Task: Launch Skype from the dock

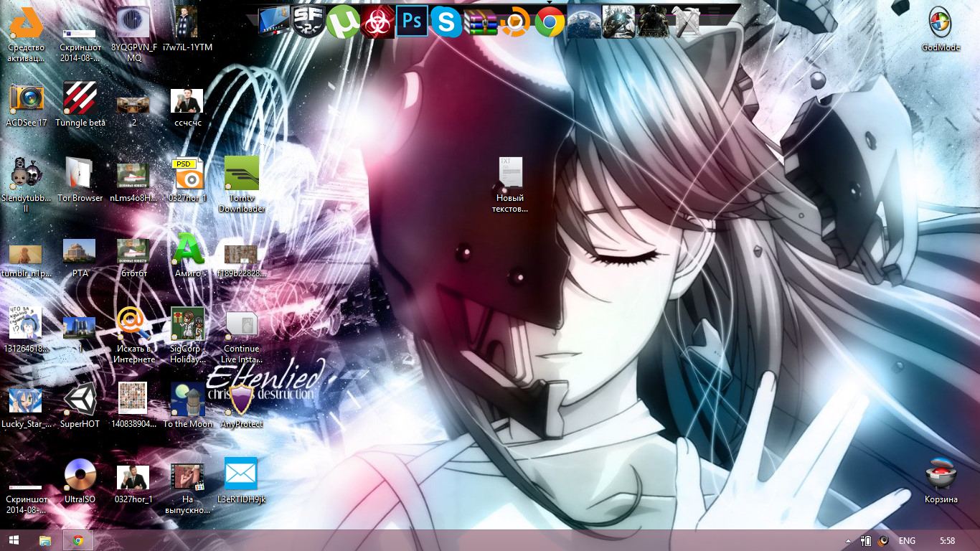Action: [446, 22]
